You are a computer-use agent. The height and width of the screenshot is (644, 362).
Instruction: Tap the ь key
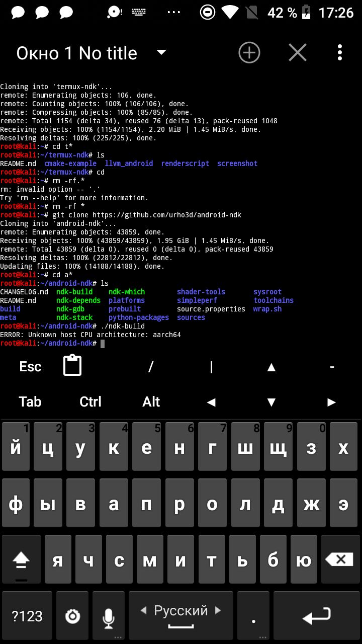coord(242,559)
